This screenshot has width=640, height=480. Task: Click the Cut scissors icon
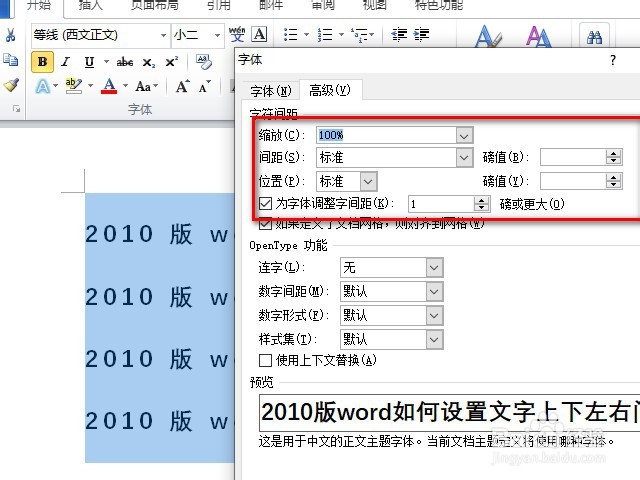(x=10, y=35)
